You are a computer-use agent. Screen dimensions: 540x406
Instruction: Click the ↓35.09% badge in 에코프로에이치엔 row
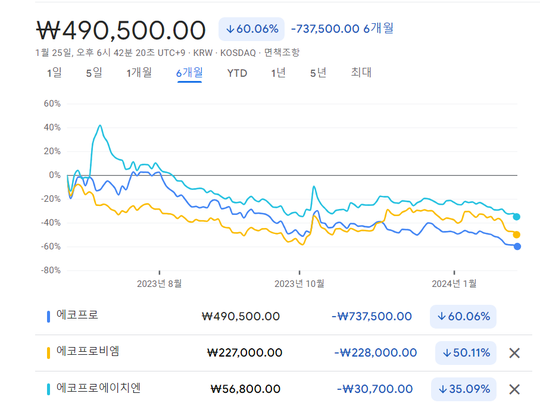click(x=464, y=389)
